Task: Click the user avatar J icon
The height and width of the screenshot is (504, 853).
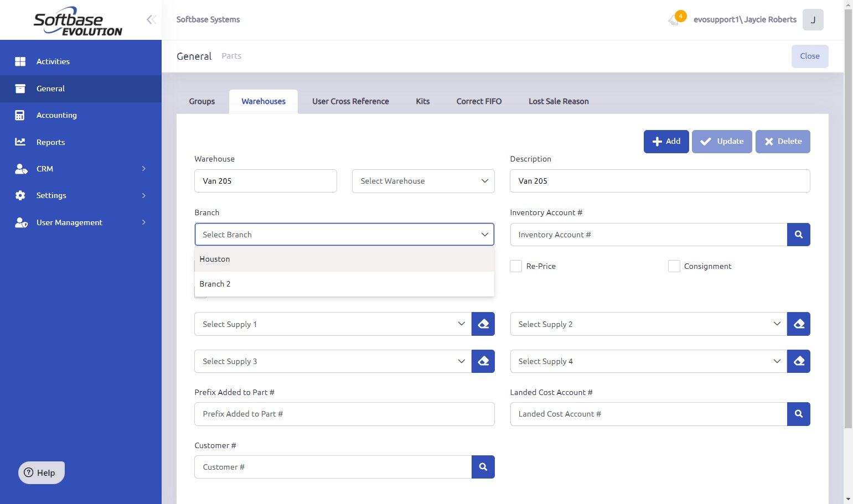Action: (x=813, y=20)
